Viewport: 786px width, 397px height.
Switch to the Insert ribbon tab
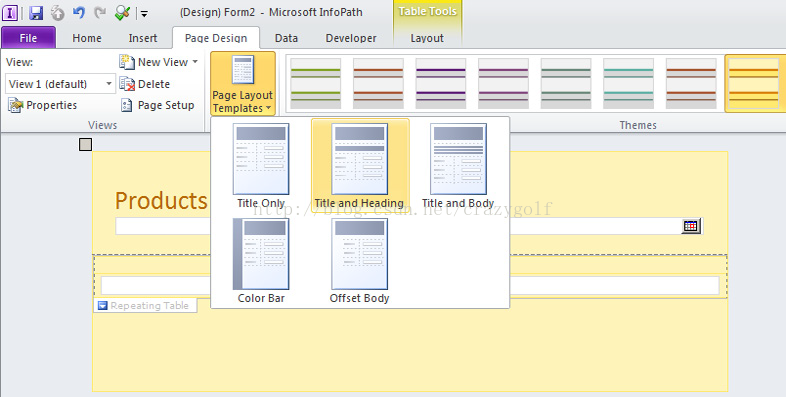click(143, 38)
